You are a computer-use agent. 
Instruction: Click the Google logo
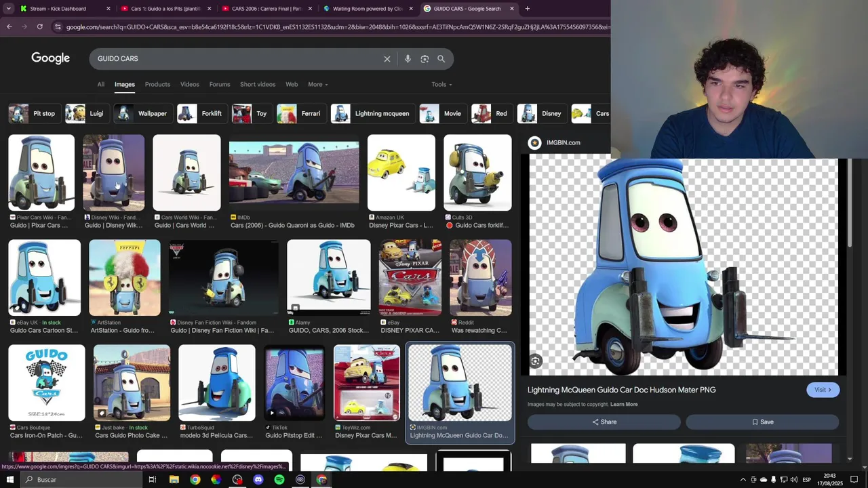click(x=50, y=58)
